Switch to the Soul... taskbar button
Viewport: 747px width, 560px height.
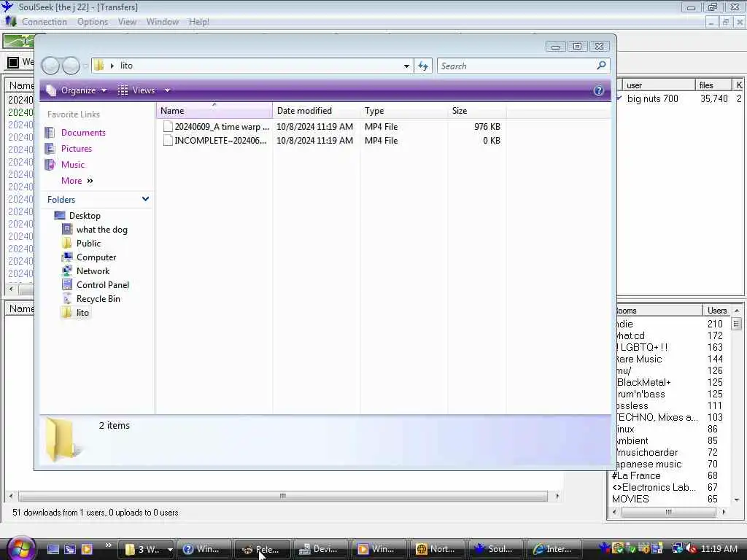[x=495, y=550]
